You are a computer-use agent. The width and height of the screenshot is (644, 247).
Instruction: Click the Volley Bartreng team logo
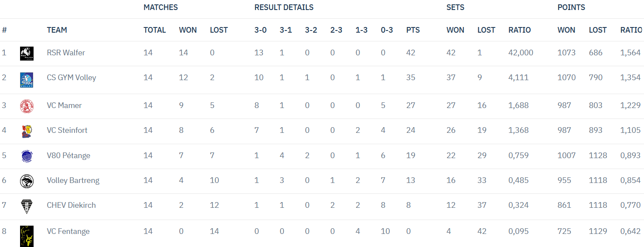click(27, 181)
